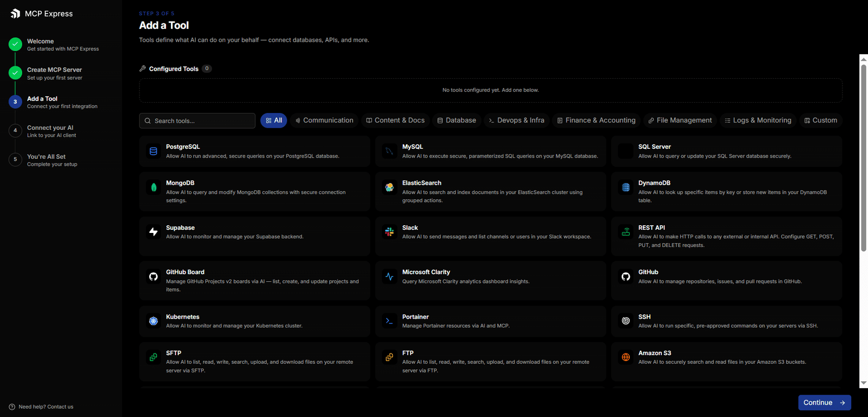Screen dimensions: 868x417
Task: Select the Amazon S3 card title
Action: pos(655,353)
